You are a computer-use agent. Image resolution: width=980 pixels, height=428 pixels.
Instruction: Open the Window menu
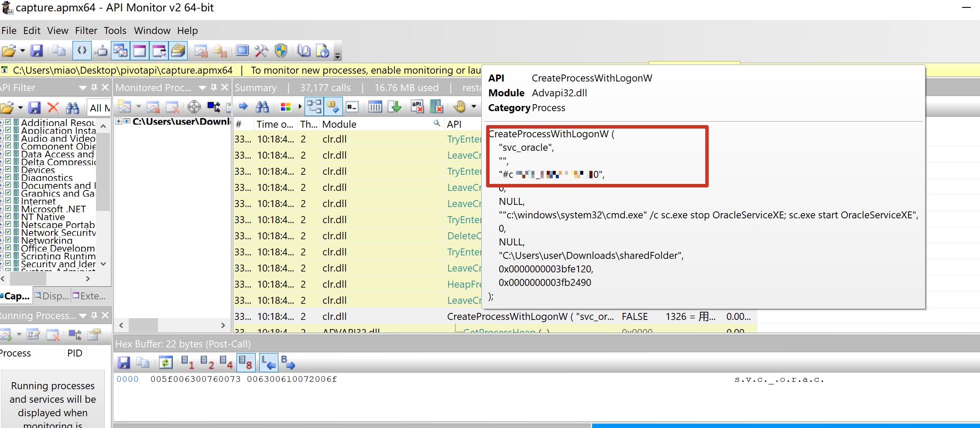coord(152,31)
